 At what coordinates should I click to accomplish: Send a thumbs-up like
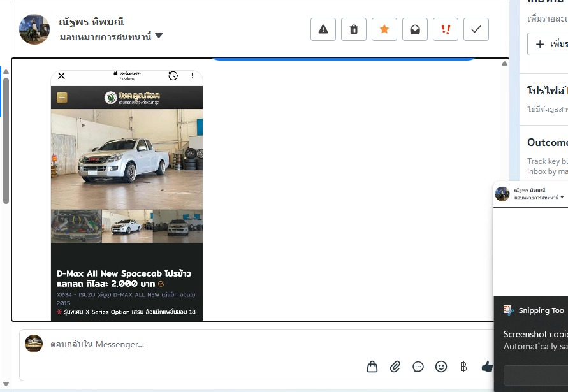tap(487, 367)
